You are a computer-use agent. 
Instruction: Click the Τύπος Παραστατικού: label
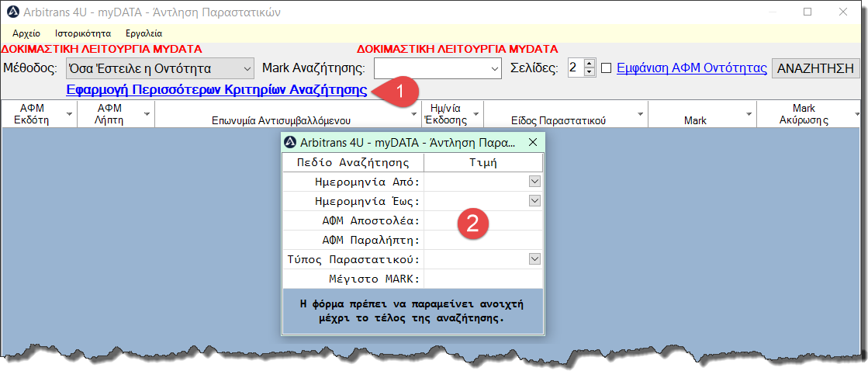[x=354, y=259]
